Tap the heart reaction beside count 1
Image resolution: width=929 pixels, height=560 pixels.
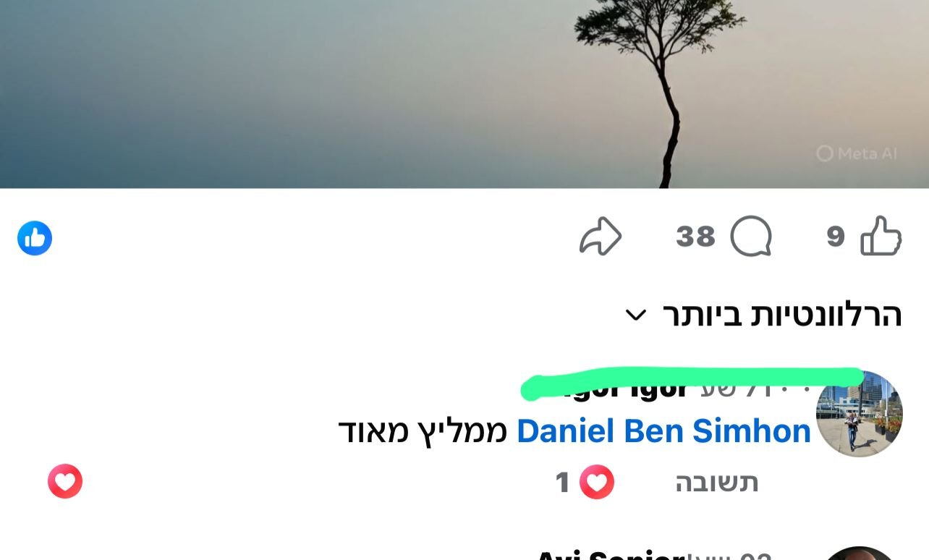coord(597,482)
